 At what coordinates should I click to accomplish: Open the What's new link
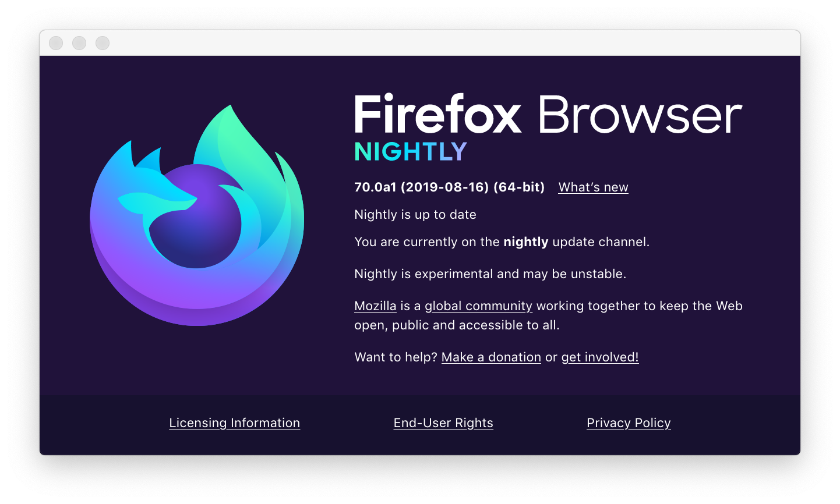pos(593,187)
